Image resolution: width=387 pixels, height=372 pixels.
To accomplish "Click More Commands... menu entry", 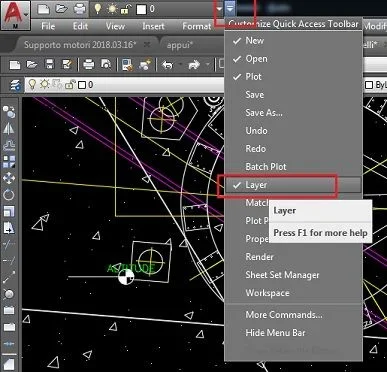I will (x=293, y=315).
